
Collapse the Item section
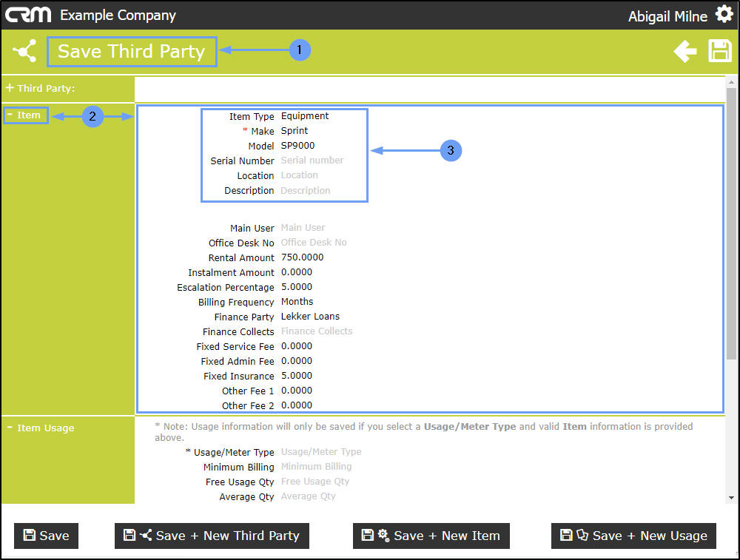[x=25, y=115]
